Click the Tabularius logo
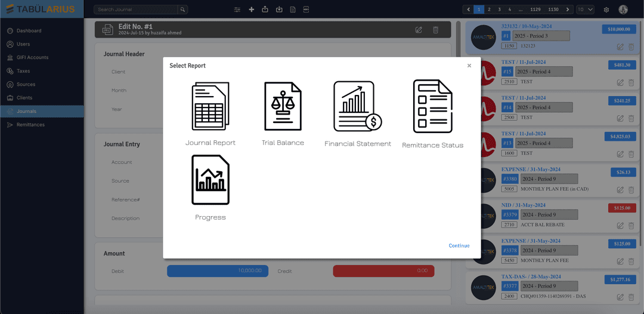The width and height of the screenshot is (644, 314). (x=41, y=9)
